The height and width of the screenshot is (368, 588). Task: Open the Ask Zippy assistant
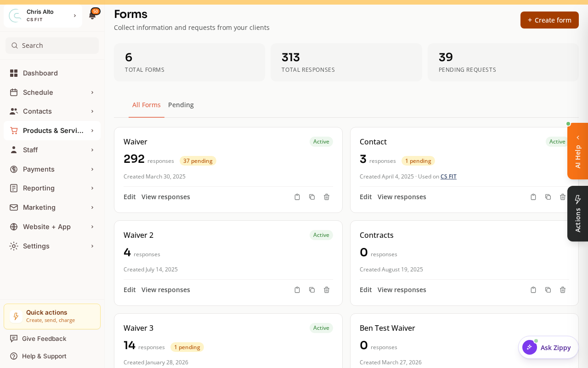(548, 348)
